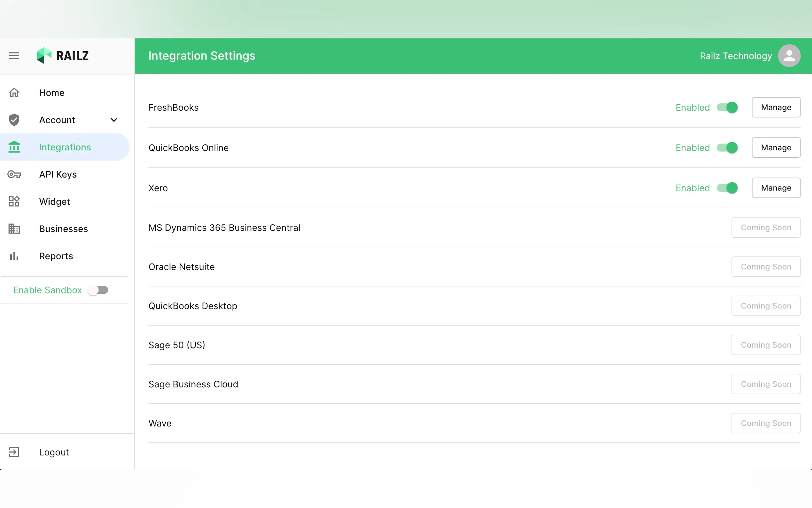Click the API Keys key icon
The image size is (812, 508).
click(14, 174)
